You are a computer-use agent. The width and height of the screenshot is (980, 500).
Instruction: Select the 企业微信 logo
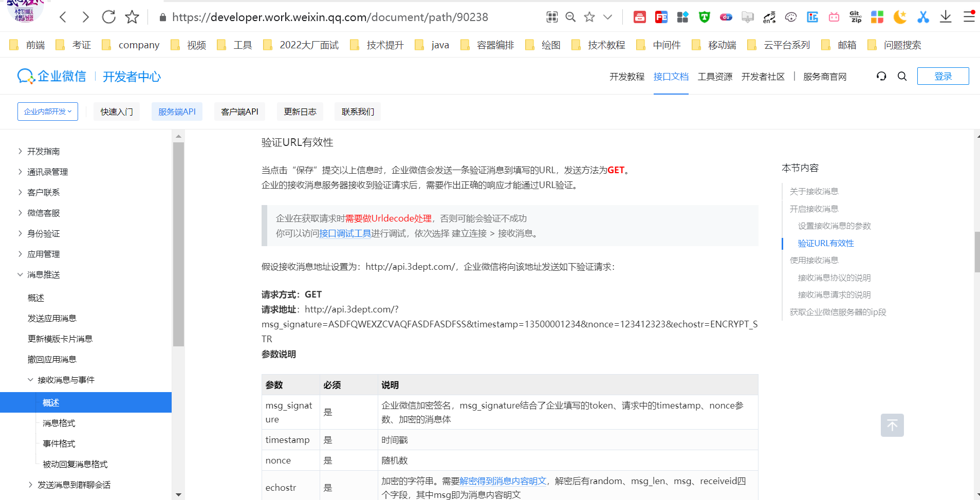click(51, 76)
